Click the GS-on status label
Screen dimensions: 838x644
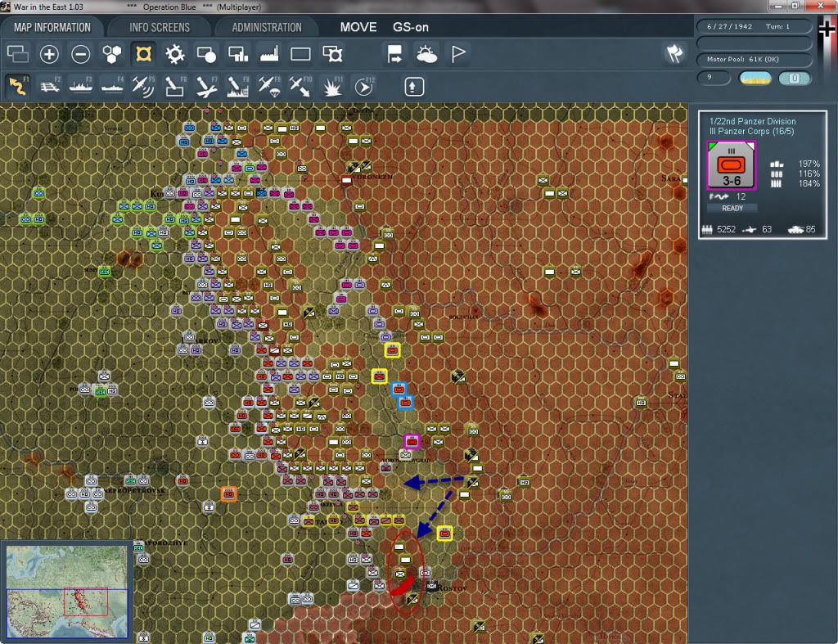point(411,27)
